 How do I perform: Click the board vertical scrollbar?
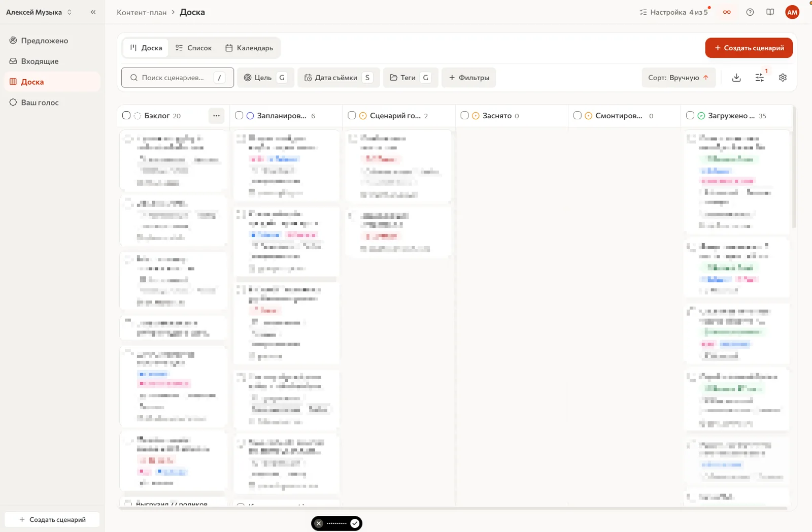[794, 168]
